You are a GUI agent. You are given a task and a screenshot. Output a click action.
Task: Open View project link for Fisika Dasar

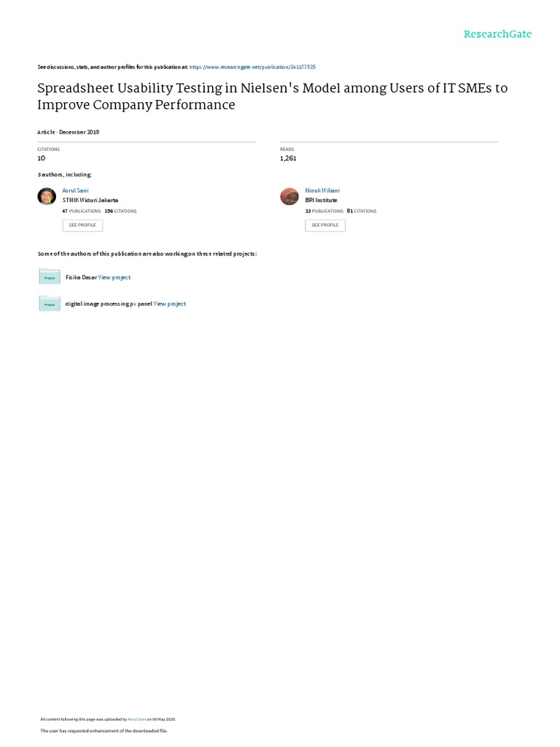[114, 277]
